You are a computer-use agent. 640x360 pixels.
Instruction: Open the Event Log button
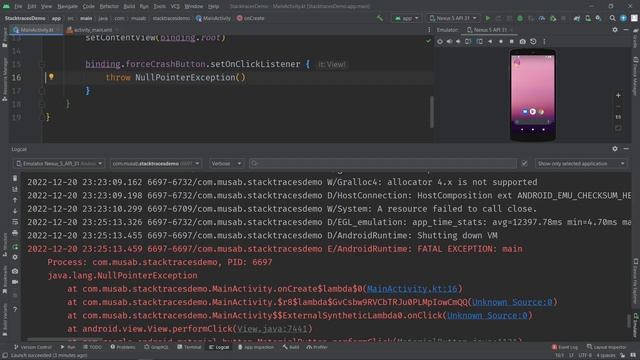(564, 347)
